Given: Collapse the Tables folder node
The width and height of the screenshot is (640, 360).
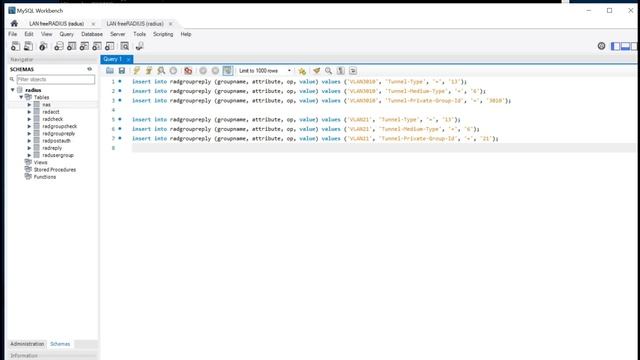Looking at the screenshot, I should pos(21,97).
